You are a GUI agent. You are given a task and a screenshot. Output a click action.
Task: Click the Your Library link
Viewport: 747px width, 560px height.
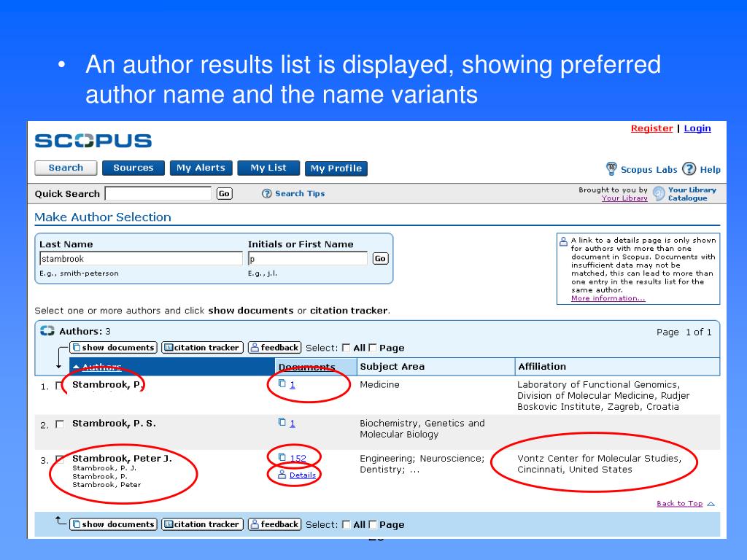coord(624,198)
